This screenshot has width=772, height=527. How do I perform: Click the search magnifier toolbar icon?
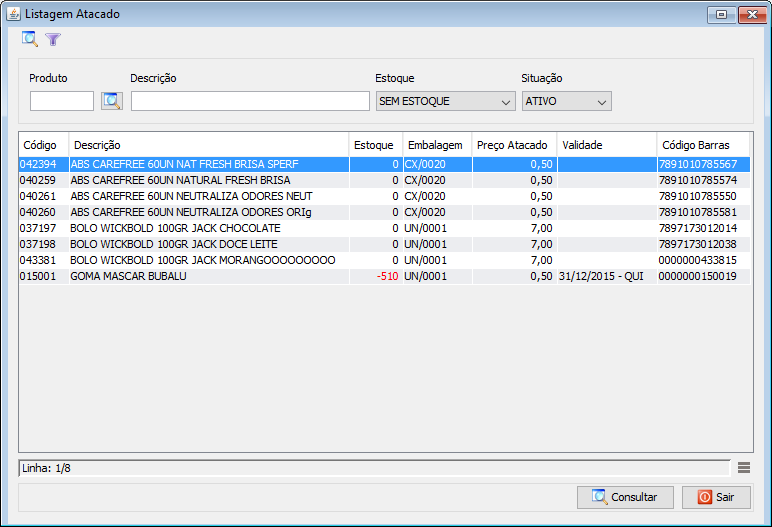(30, 39)
